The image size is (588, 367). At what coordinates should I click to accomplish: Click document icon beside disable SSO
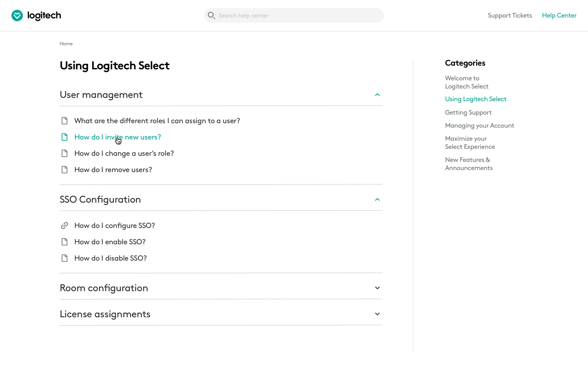click(x=64, y=258)
